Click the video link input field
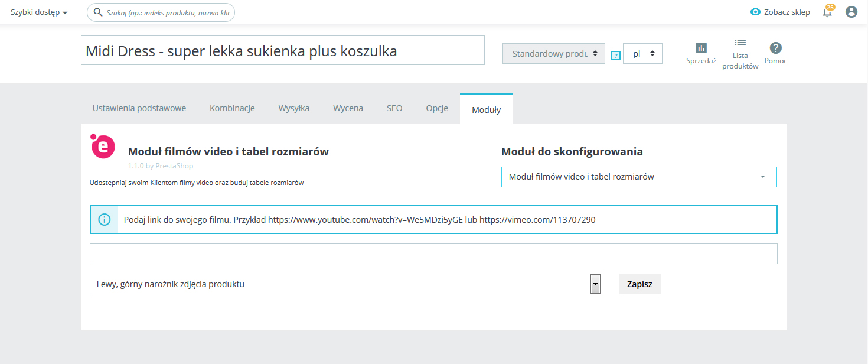 click(x=433, y=254)
